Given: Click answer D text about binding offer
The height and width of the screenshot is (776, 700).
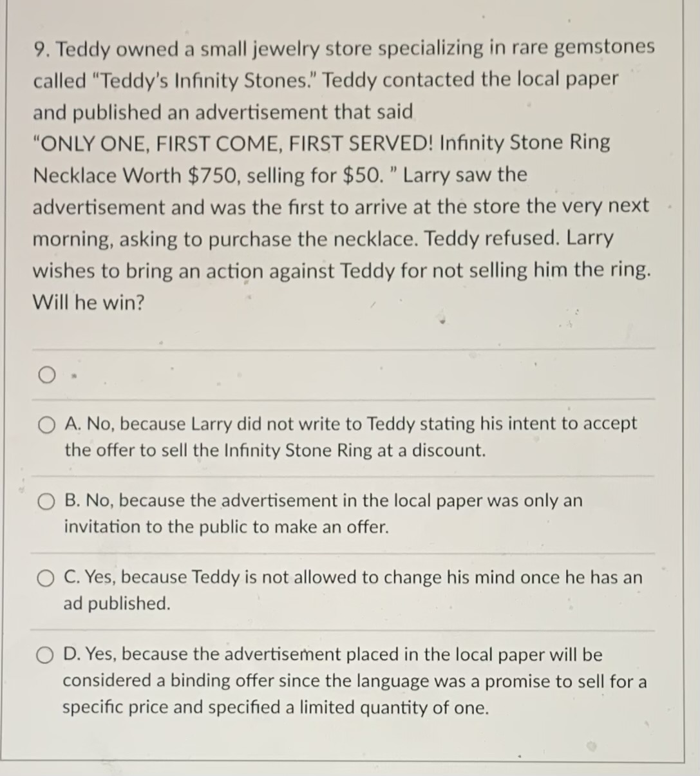Looking at the screenshot, I should 354,681.
